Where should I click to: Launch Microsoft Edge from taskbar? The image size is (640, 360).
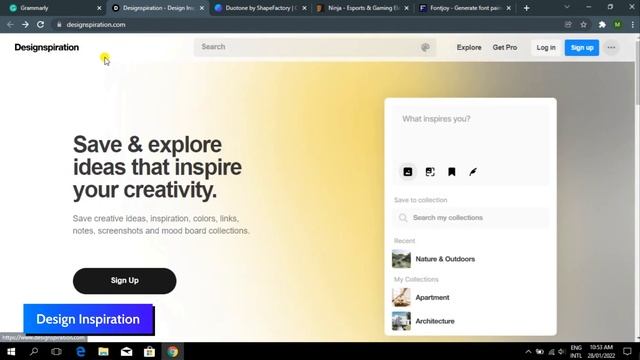[80, 351]
